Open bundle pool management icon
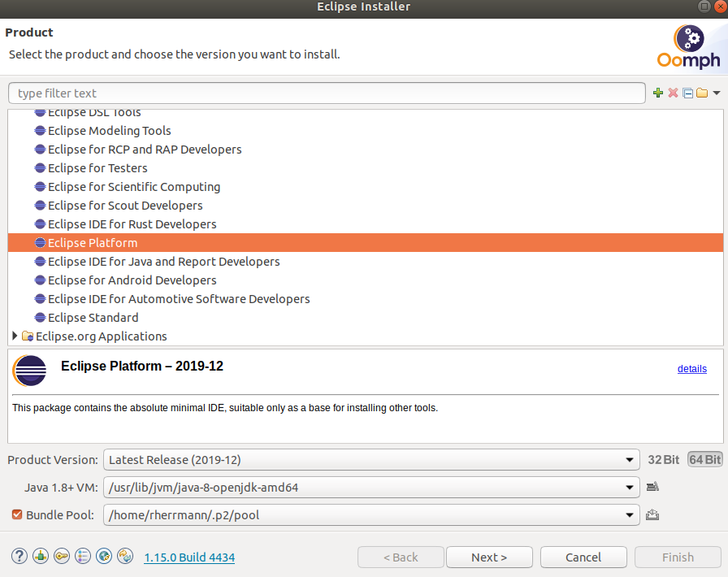The width and height of the screenshot is (728, 577). coord(652,514)
